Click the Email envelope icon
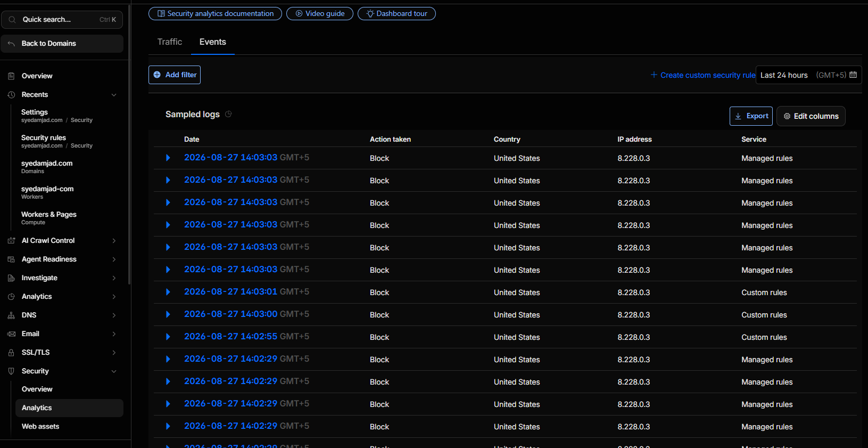The width and height of the screenshot is (868, 448). (x=11, y=334)
